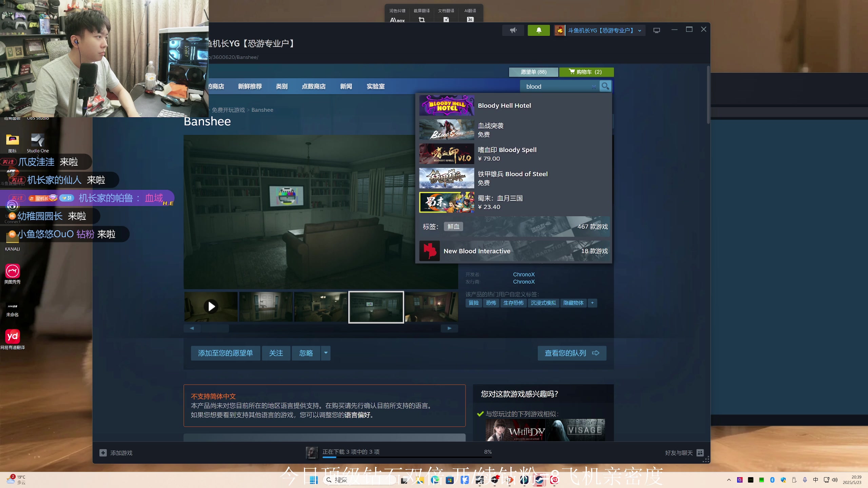Expand the arrow next to 忽略
The image size is (868, 488).
click(x=326, y=353)
